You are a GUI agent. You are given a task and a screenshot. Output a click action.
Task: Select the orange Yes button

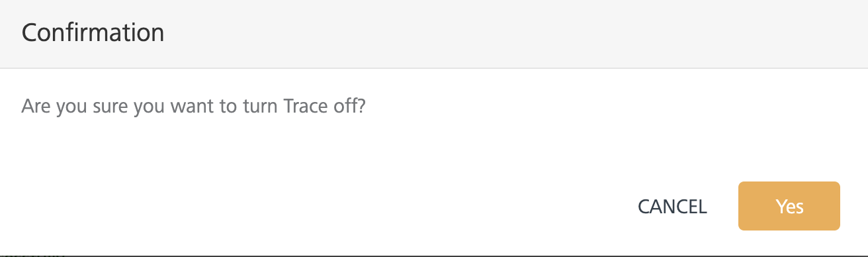789,206
